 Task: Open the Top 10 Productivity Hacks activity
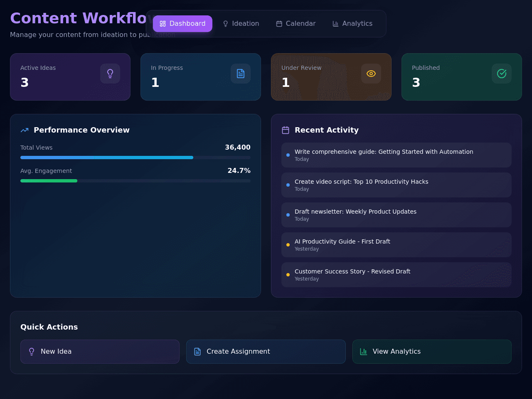[397, 185]
